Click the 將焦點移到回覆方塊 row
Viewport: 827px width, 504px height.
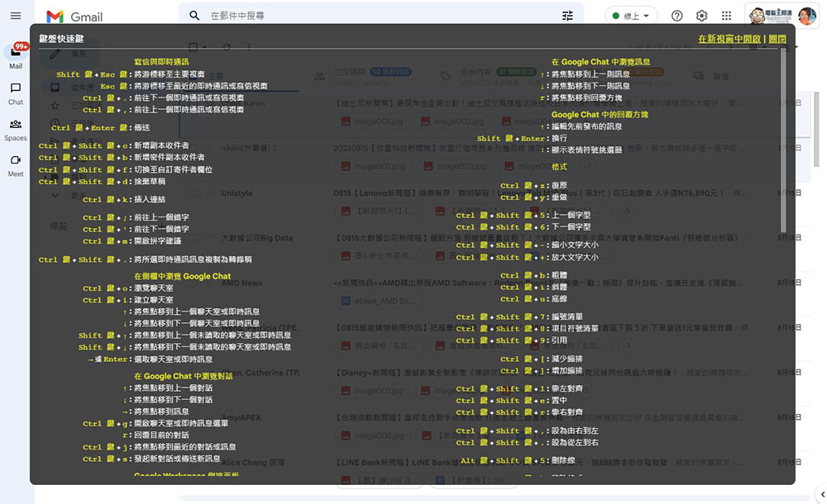(x=581, y=97)
